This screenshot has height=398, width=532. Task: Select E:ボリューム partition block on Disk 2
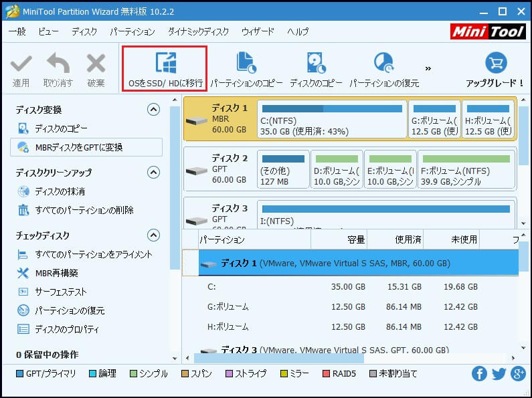(390, 169)
